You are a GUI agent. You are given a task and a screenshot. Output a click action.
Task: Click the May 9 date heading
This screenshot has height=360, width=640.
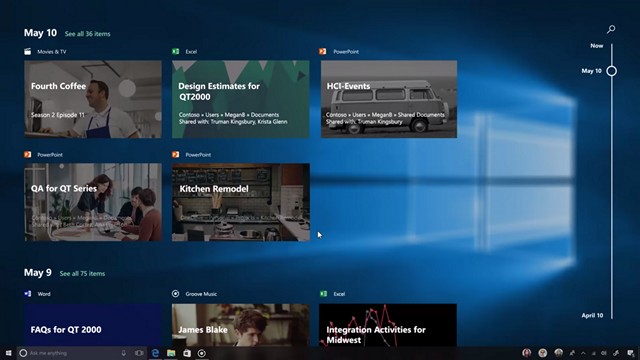coord(38,272)
